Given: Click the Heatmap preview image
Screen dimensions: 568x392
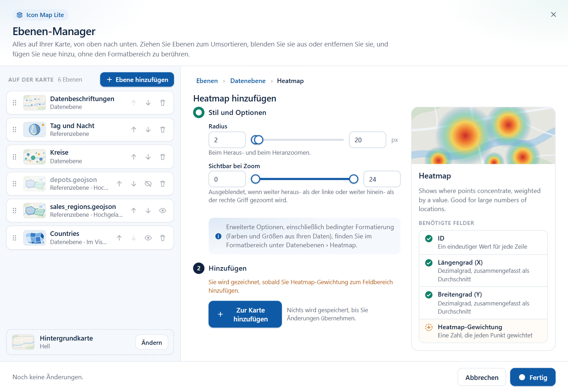Looking at the screenshot, I should [483, 136].
